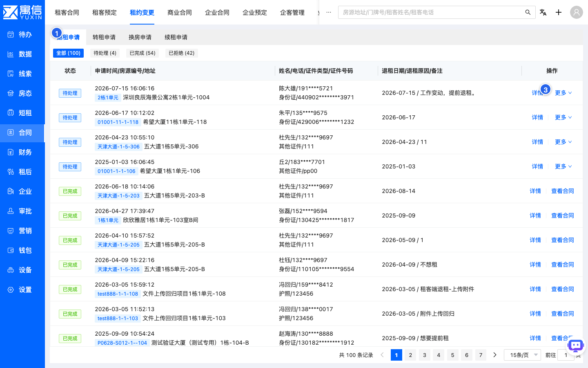Image resolution: width=588 pixels, height=368 pixels.
Task: Switch to 租客合同 top tab
Action: [67, 12]
